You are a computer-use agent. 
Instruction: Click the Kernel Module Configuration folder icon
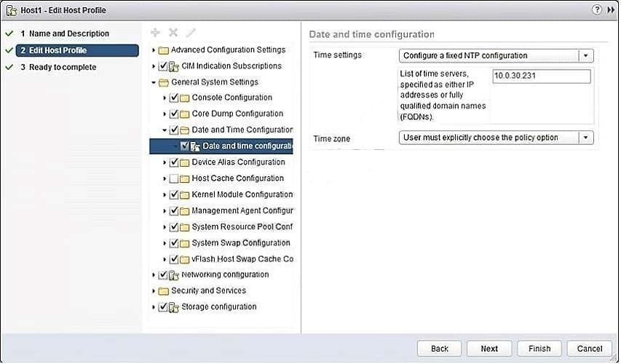[x=185, y=195]
